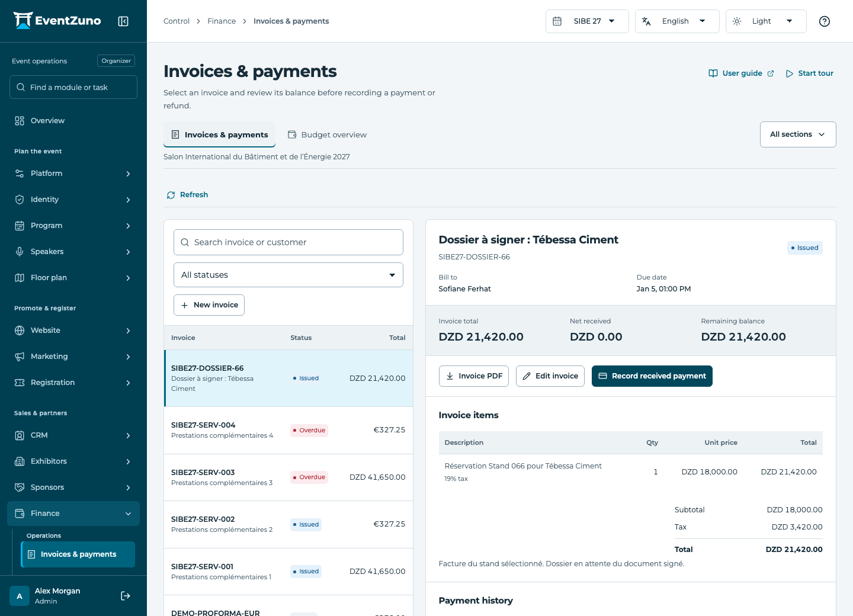Open Invoices & payments in sidebar
The height and width of the screenshot is (616, 853).
coord(78,554)
